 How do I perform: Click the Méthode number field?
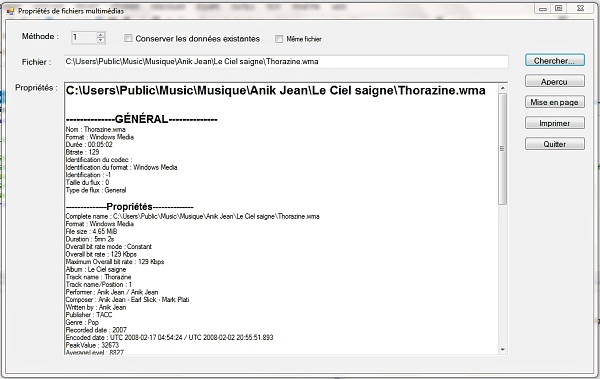[x=84, y=38]
